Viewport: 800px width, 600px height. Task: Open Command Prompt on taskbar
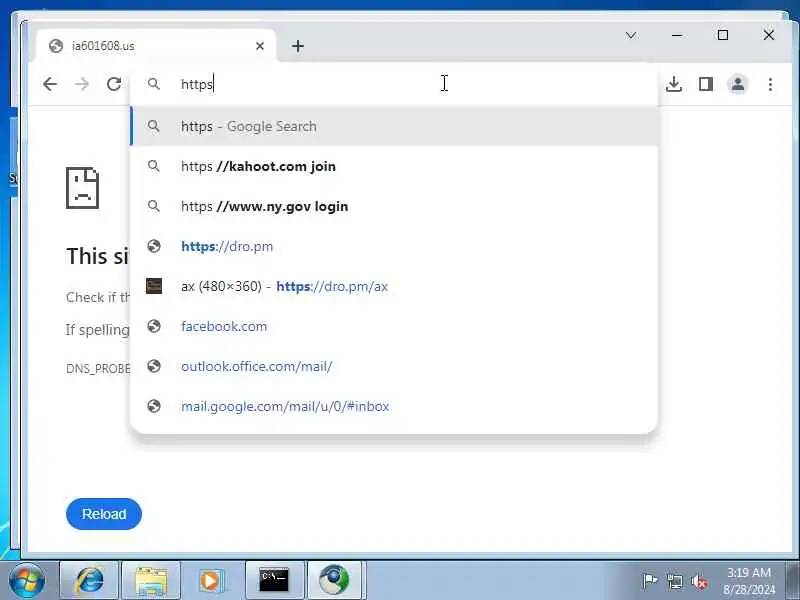274,581
